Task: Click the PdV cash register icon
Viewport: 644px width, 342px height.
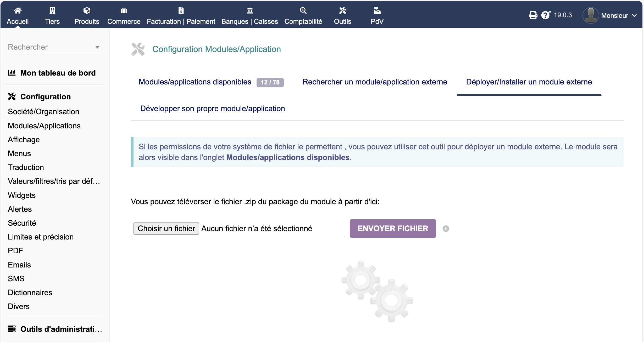Action: 377,10
